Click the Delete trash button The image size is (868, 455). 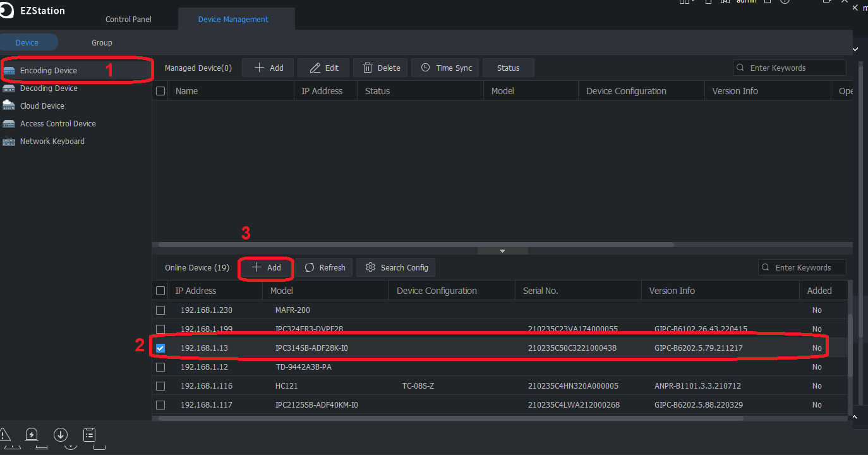(x=382, y=68)
